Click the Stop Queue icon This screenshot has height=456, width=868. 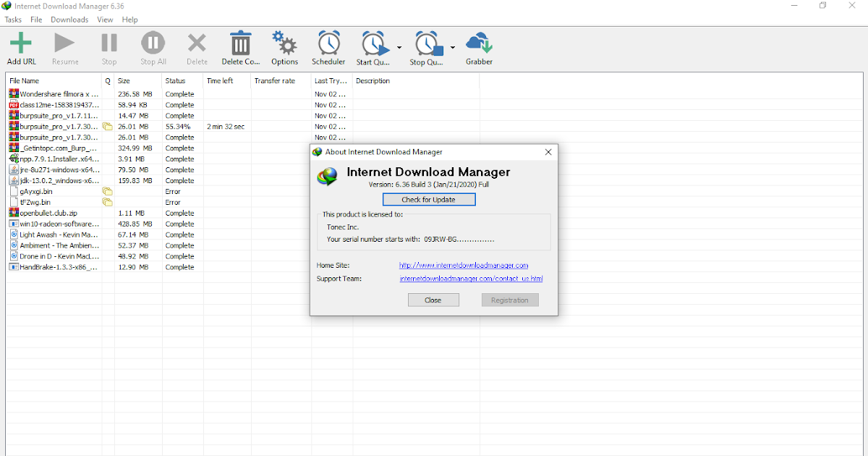tap(429, 43)
